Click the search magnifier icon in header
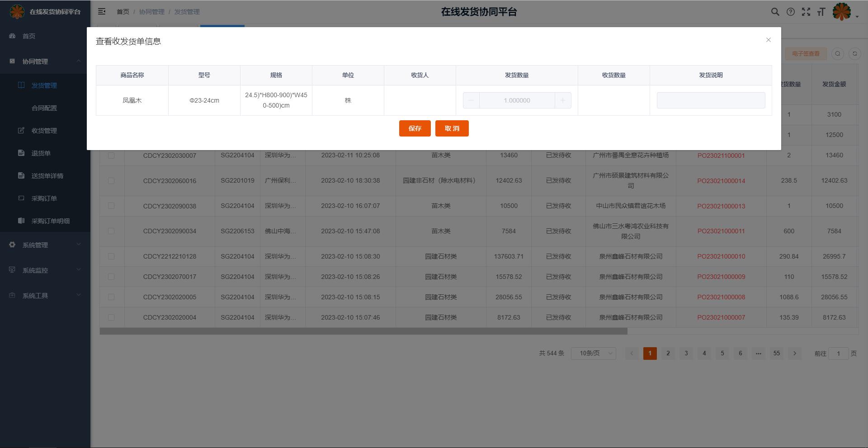 tap(775, 12)
